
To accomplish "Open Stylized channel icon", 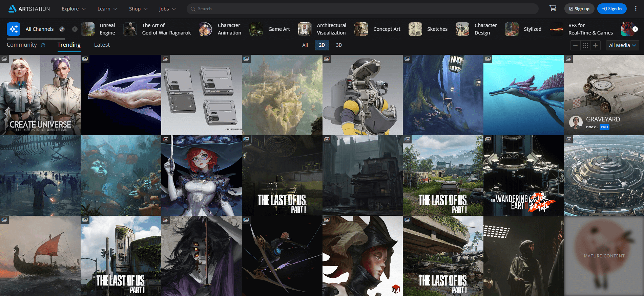I will coord(512,29).
